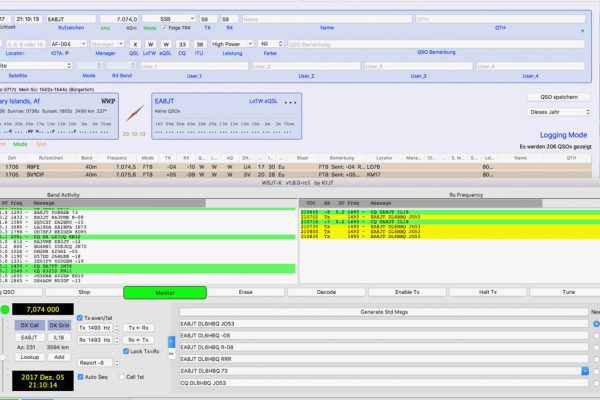Open the three-dots menu in EA8JT box

pos(290,103)
